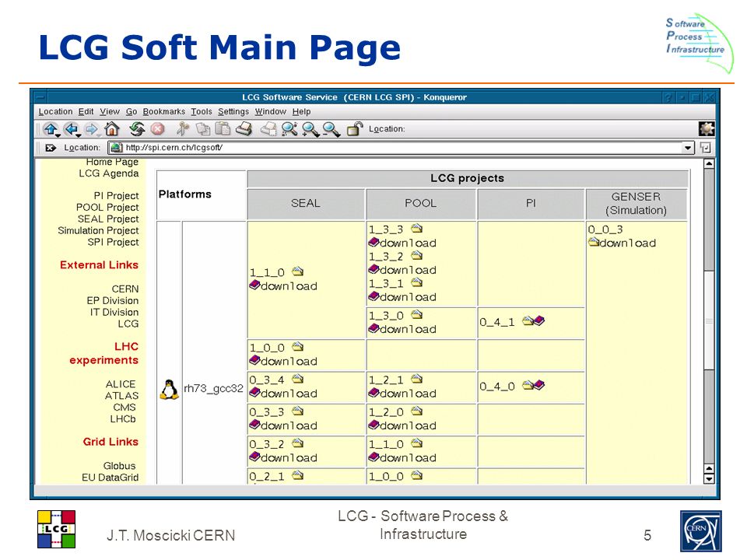This screenshot has height=560, width=747.
Task: Open the Globus grid link
Action: point(120,466)
